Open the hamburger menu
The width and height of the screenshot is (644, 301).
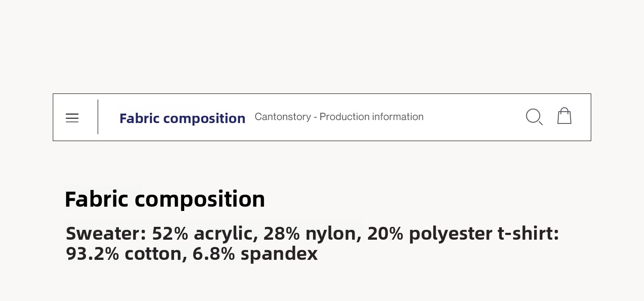coord(72,118)
